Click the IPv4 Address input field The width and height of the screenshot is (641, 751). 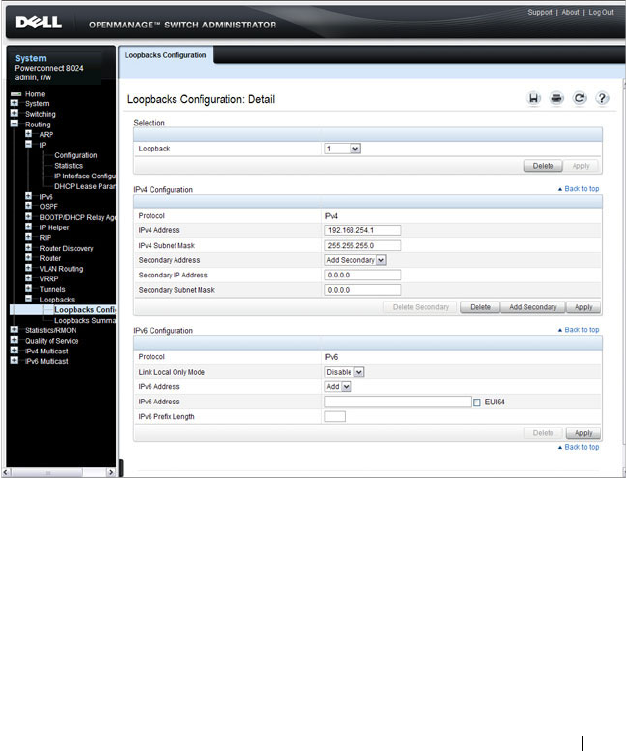click(363, 230)
